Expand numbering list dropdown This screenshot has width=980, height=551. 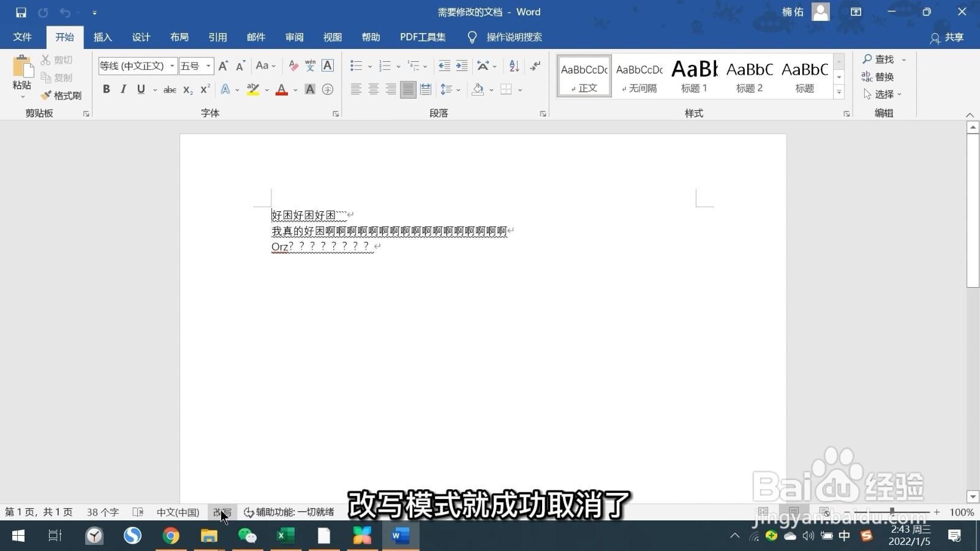click(399, 66)
